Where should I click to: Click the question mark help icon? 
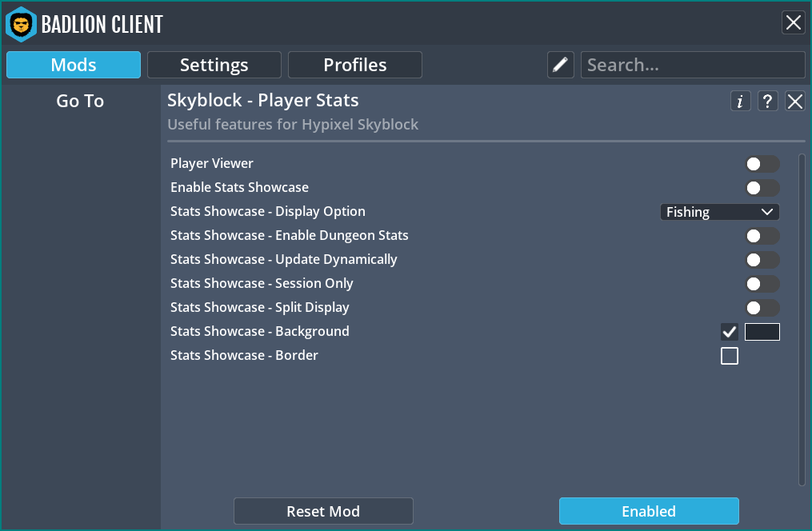pos(767,101)
